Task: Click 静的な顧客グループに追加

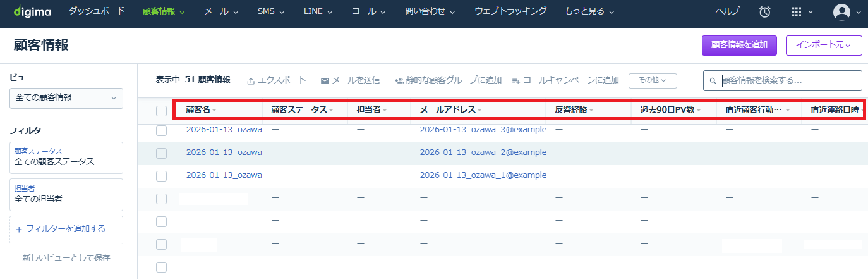Action: (x=454, y=80)
